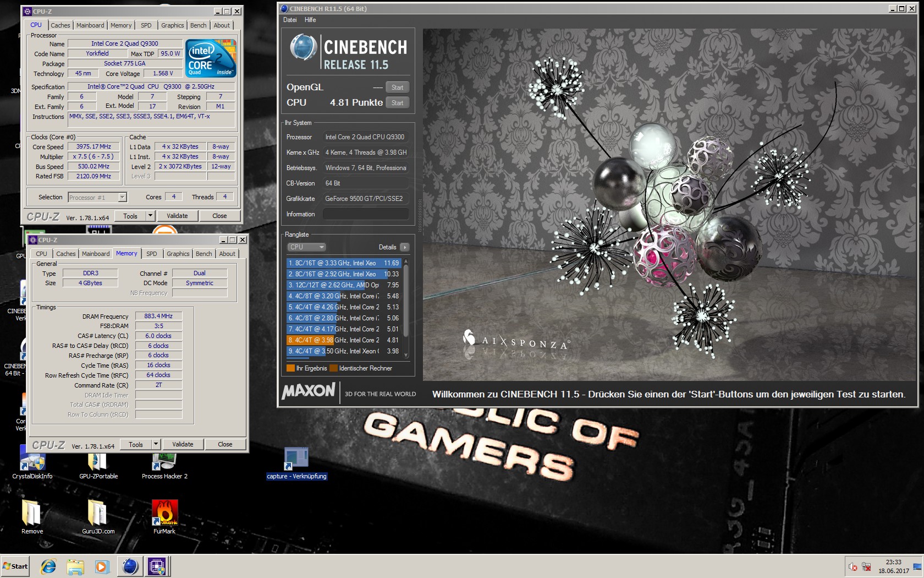
Task: Open SPD tab in Memory CPU-Z window
Action: [x=152, y=254]
